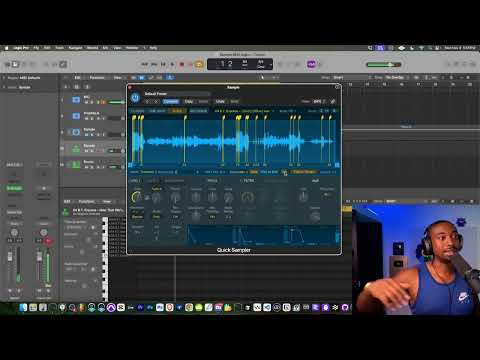Click Undo in plugin header
Viewport: 480px width, 360px height.
220,101
